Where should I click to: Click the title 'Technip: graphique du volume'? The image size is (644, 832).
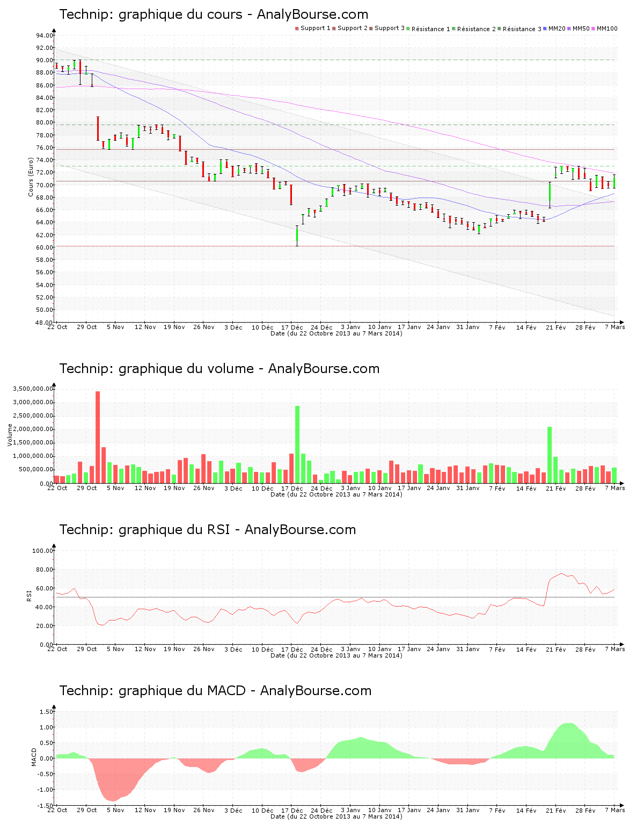click(157, 369)
